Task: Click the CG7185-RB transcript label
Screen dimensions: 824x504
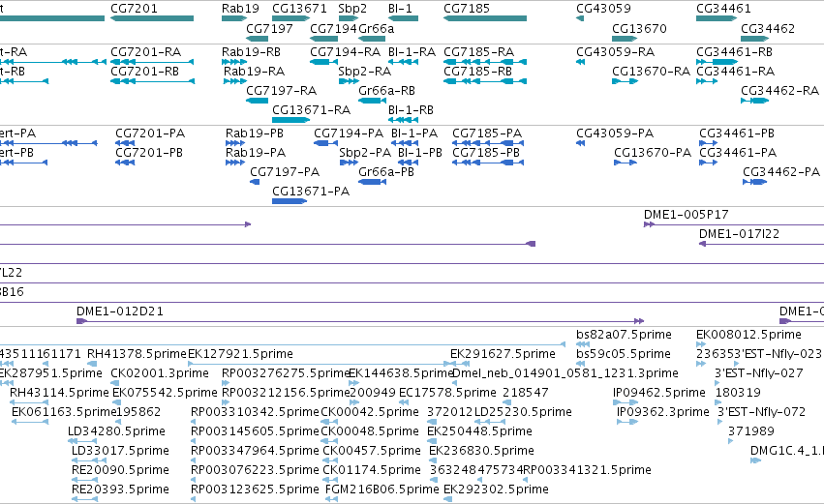Action: click(477, 71)
